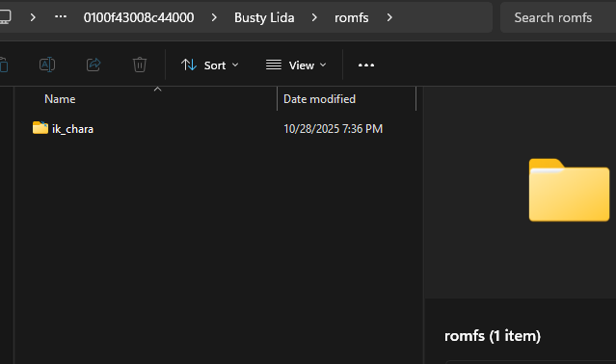Click romfs in the address bar
This screenshot has width=616, height=364.
pyautogui.click(x=351, y=17)
